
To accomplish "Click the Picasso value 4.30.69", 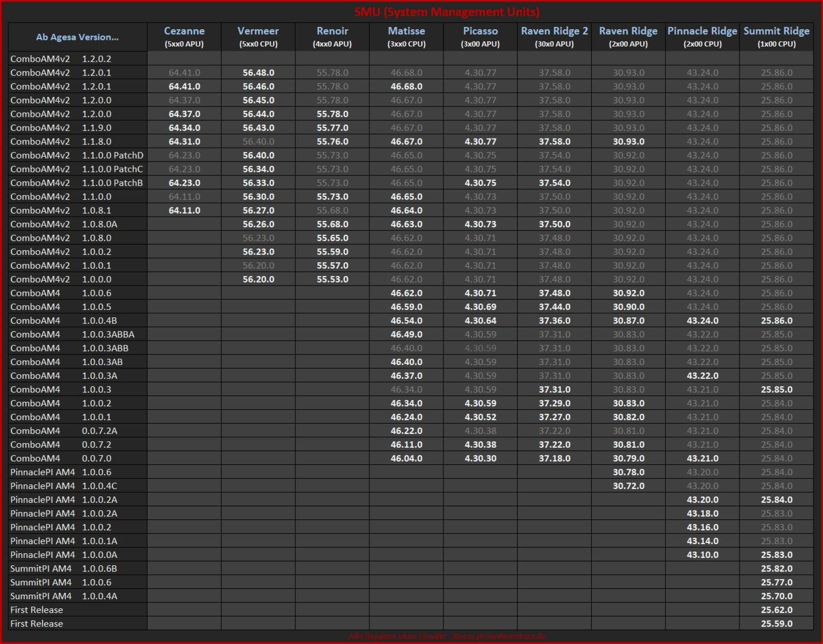I will 480,307.
